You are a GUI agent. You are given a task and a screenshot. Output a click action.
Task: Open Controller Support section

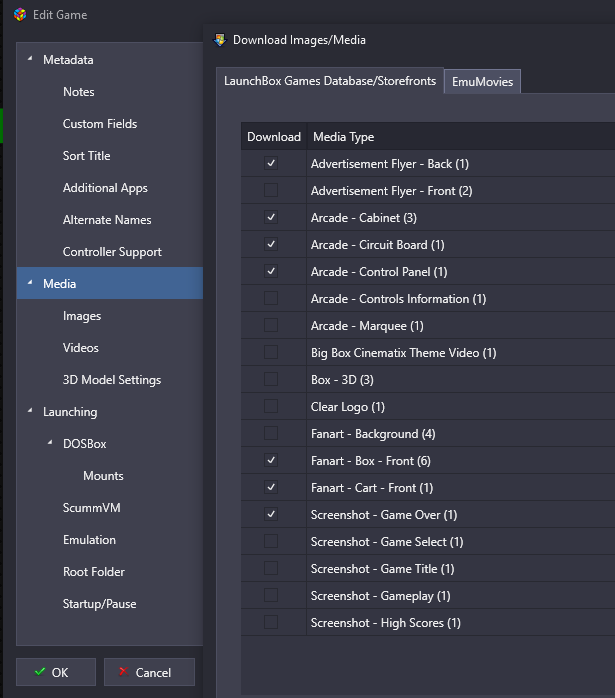[112, 252]
